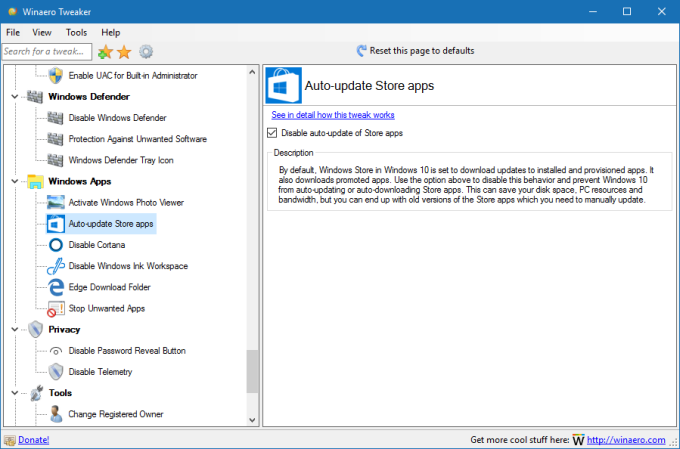Select the Edge Download Folder icon
This screenshot has width=680, height=449.
click(x=56, y=287)
